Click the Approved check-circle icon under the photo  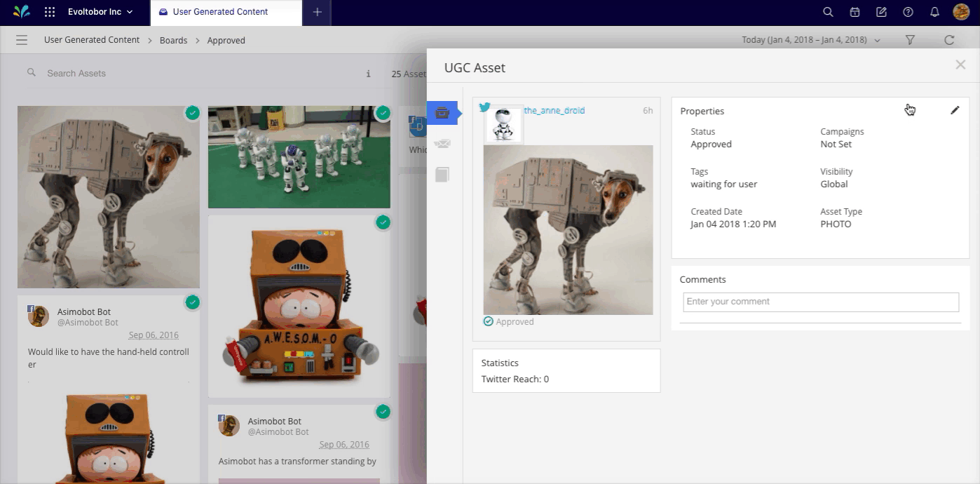[489, 321]
